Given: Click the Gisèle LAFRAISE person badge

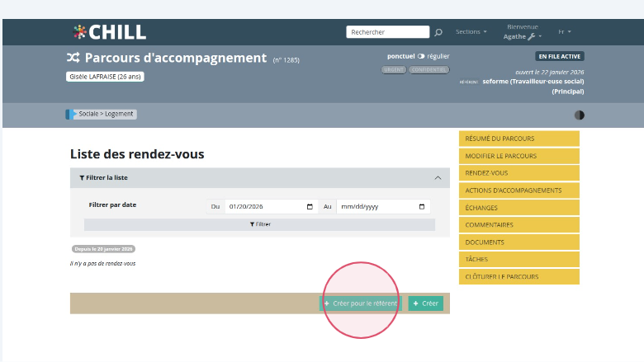Looking at the screenshot, I should point(105,77).
